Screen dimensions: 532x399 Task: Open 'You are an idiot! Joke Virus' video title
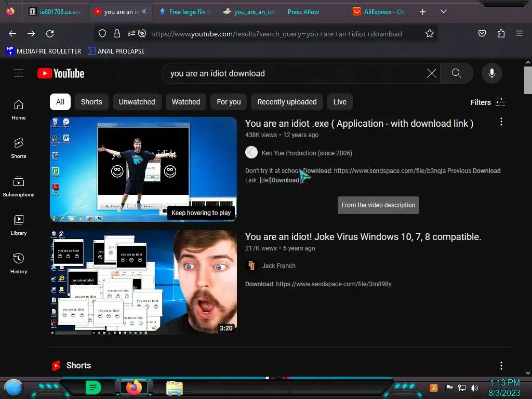[x=363, y=237]
